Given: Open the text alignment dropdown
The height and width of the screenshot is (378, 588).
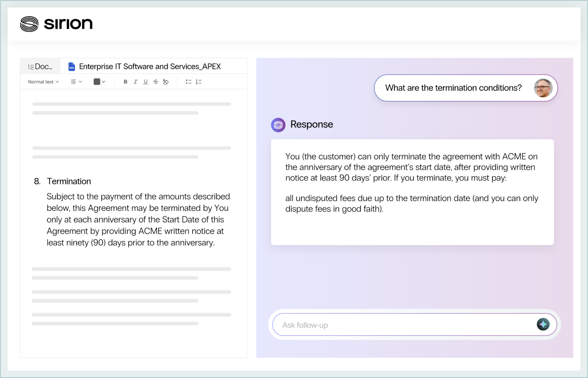Looking at the screenshot, I should pos(77,82).
